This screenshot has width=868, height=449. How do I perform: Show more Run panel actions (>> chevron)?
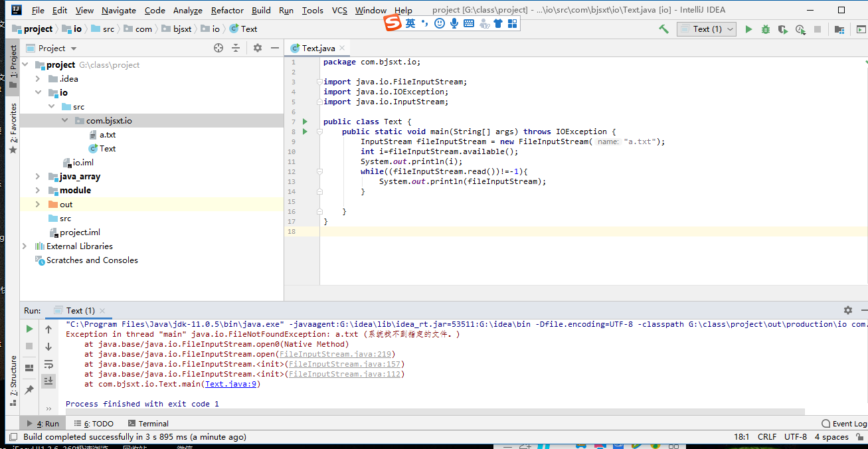click(x=48, y=408)
